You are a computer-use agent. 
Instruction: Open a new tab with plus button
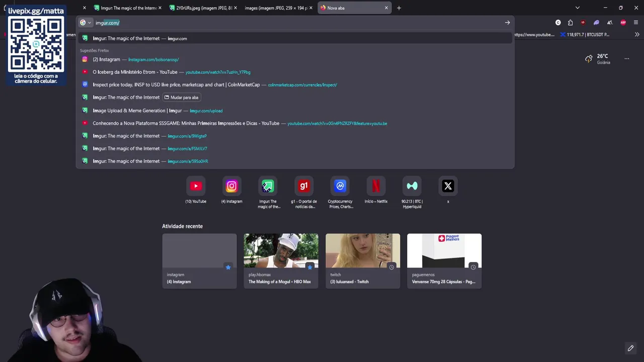(x=399, y=8)
